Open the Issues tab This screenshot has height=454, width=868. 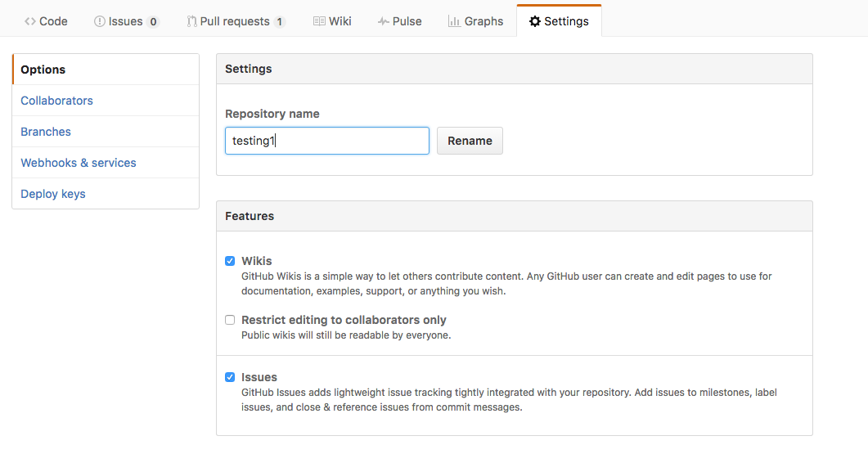tap(127, 21)
